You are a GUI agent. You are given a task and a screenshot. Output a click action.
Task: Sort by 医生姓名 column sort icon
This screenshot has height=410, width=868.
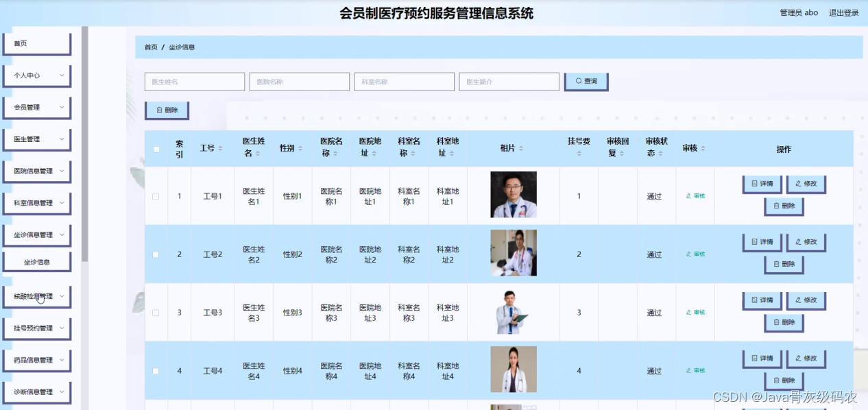click(x=258, y=154)
